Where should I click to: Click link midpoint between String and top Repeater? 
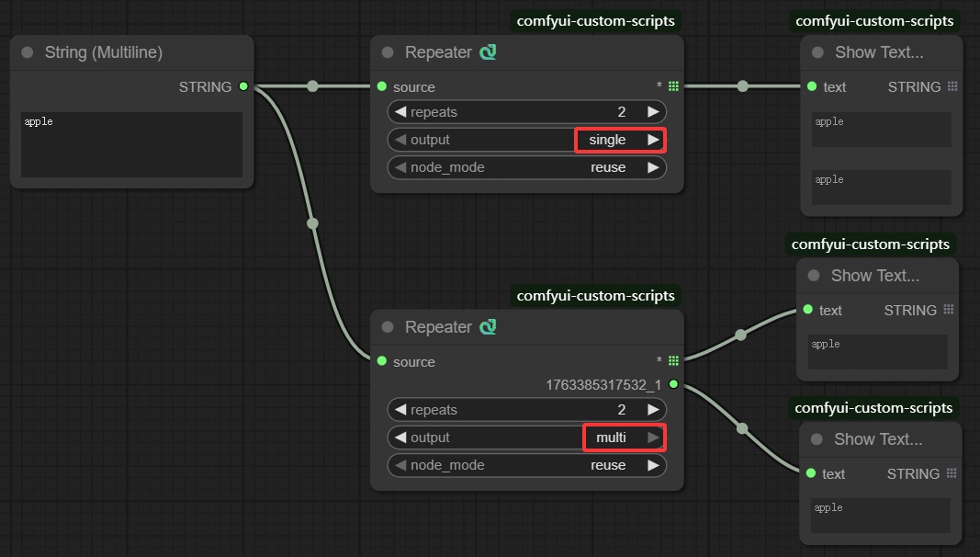point(312,86)
